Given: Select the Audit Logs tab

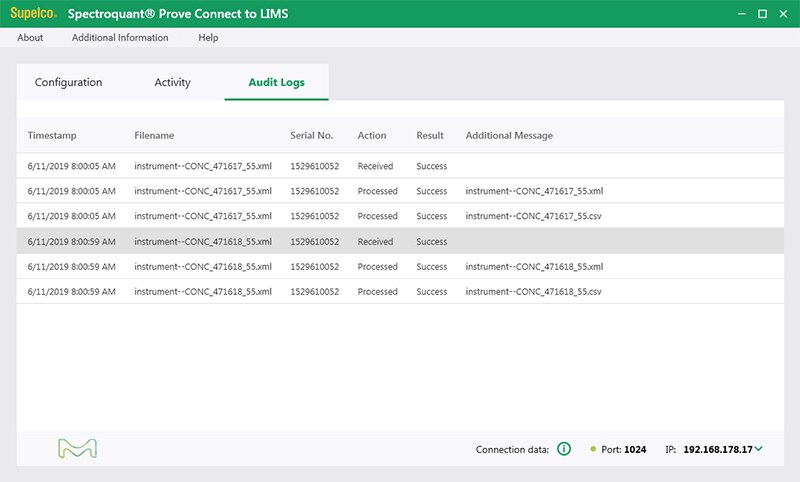Looking at the screenshot, I should pyautogui.click(x=276, y=82).
